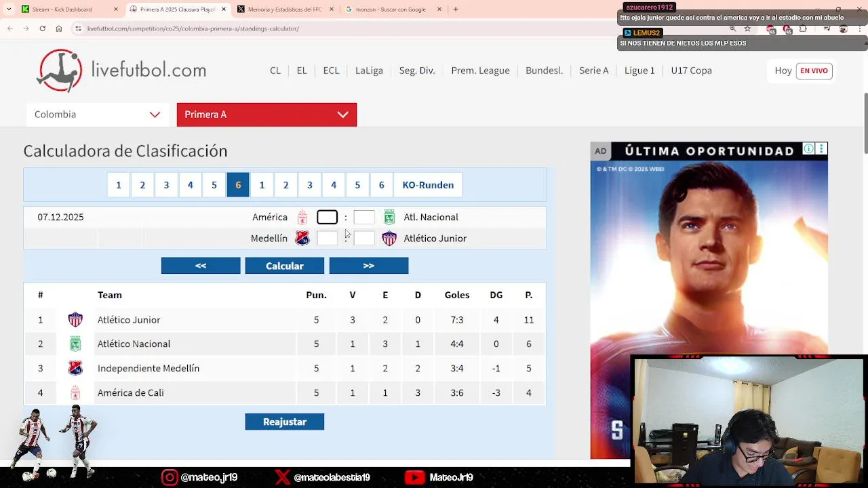Image resolution: width=868 pixels, height=488 pixels.
Task: Focus América goals input field
Action: click(327, 217)
